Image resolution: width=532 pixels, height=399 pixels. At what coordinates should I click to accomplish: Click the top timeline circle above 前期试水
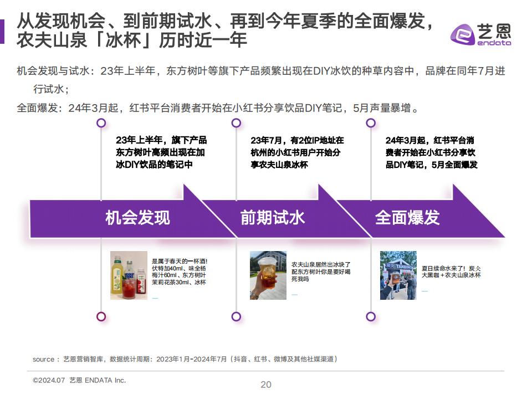coord(236,123)
